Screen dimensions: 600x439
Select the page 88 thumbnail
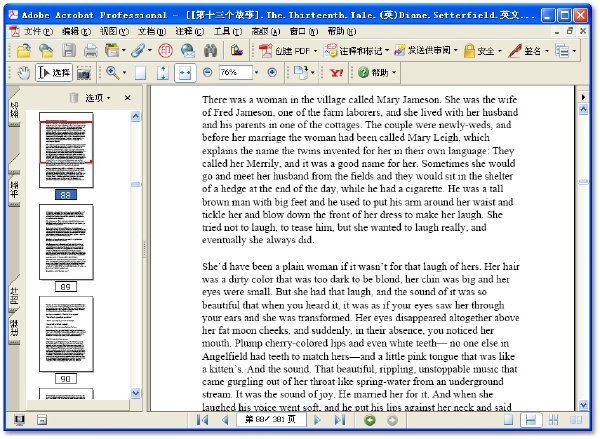point(66,150)
